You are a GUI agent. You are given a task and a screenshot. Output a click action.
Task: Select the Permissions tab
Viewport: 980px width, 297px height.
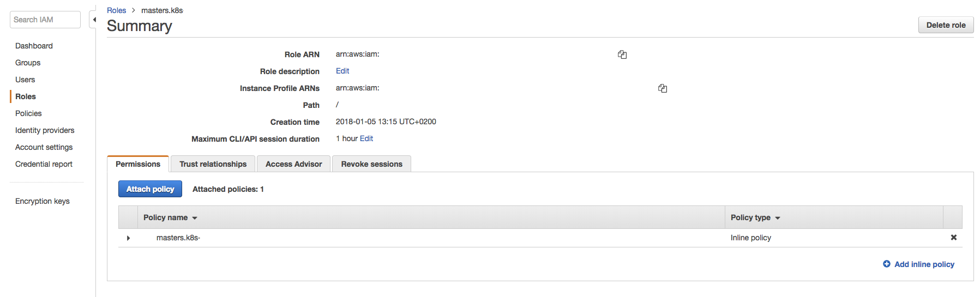138,164
